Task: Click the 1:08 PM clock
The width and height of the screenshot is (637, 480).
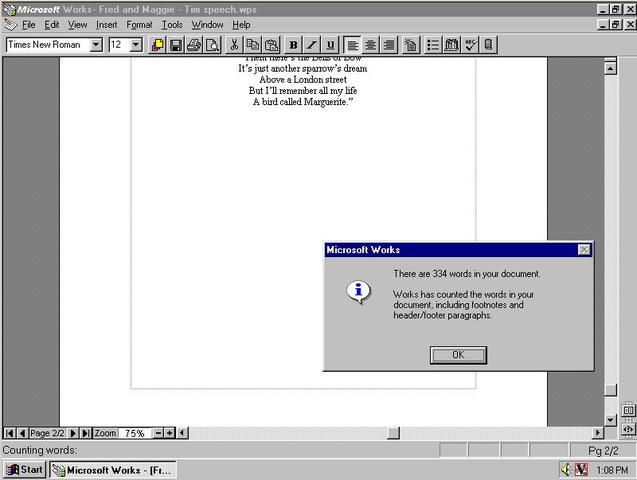Action: tap(612, 470)
